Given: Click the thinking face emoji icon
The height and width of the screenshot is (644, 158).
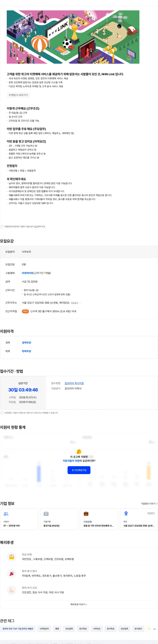Looking at the screenshot, I should pyautogui.click(x=79, y=451).
